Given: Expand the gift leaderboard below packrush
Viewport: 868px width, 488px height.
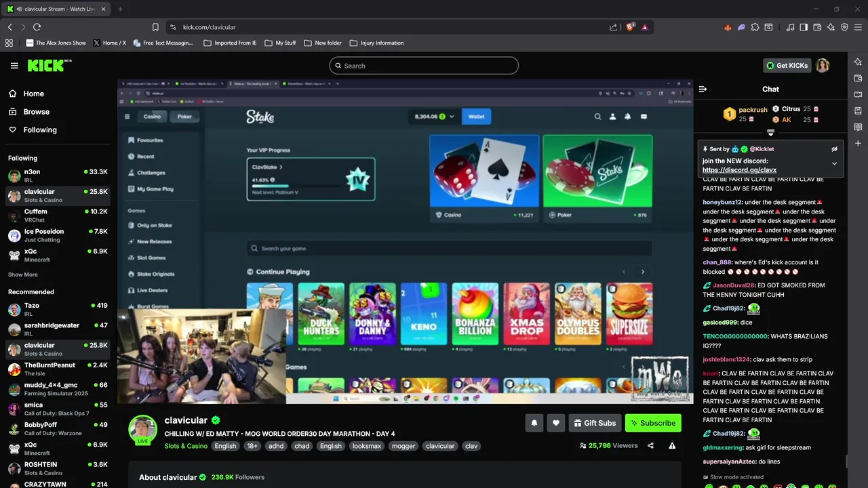Looking at the screenshot, I should (x=770, y=133).
